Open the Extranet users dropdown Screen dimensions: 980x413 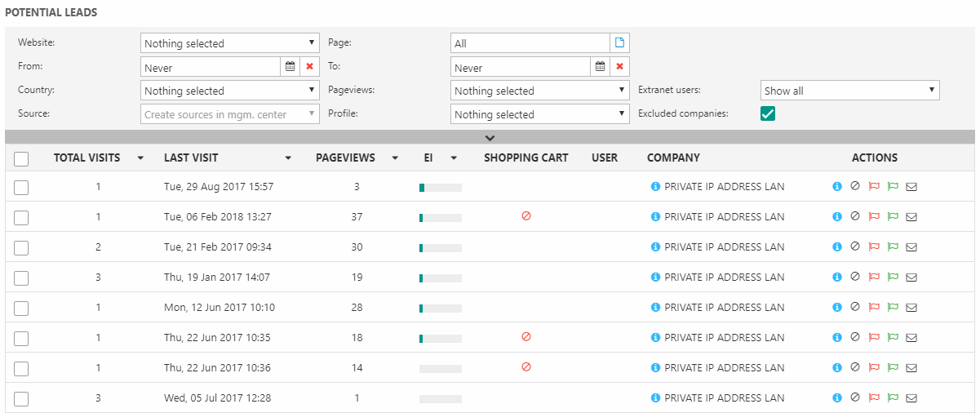click(x=849, y=91)
